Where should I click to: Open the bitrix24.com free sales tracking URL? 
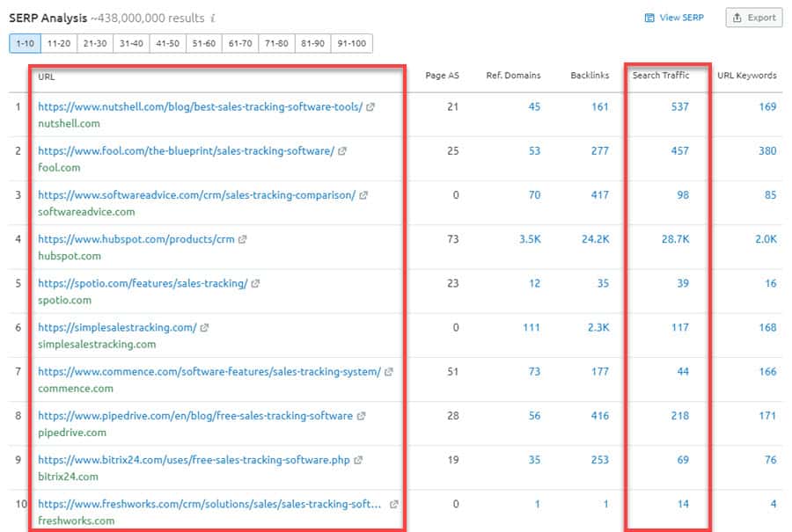coord(194,460)
